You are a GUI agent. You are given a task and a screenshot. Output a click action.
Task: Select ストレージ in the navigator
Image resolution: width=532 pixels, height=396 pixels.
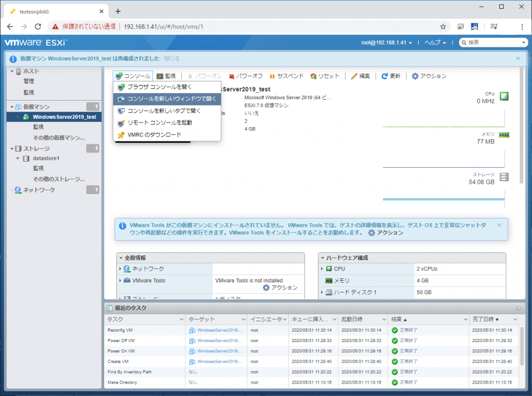(x=36, y=148)
